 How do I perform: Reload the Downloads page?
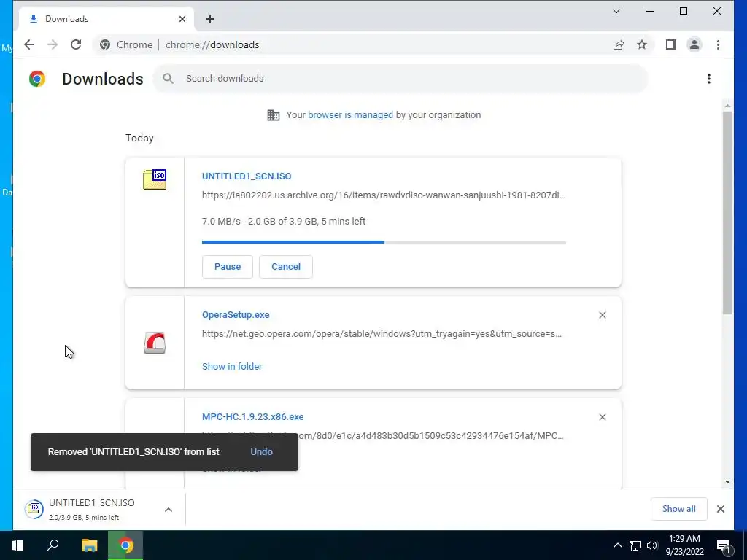pos(76,44)
